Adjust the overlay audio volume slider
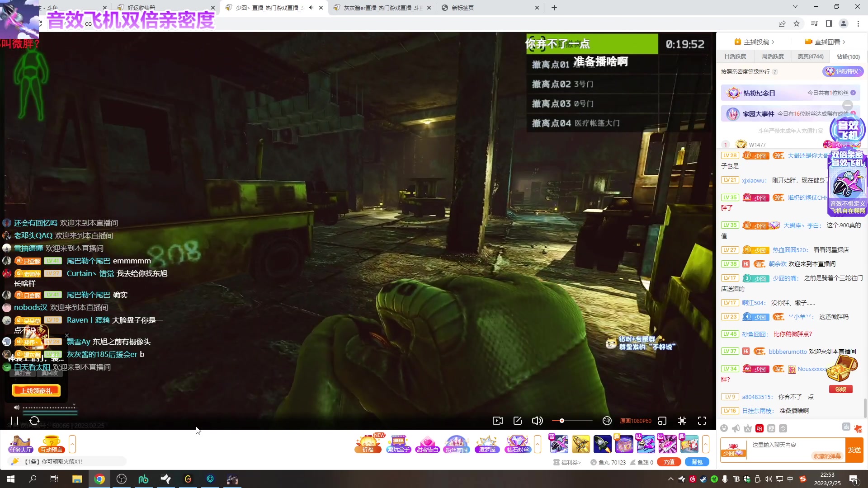Screen dimensions: 868x488 49,408
